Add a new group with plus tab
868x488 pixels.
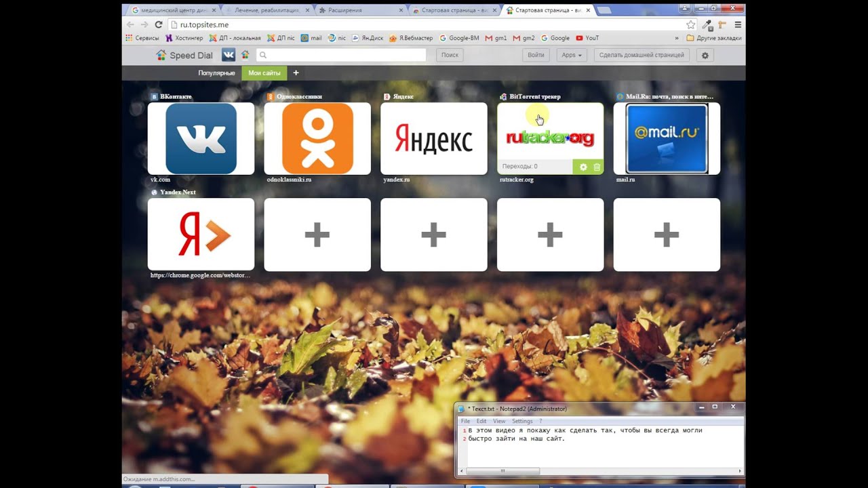(296, 73)
